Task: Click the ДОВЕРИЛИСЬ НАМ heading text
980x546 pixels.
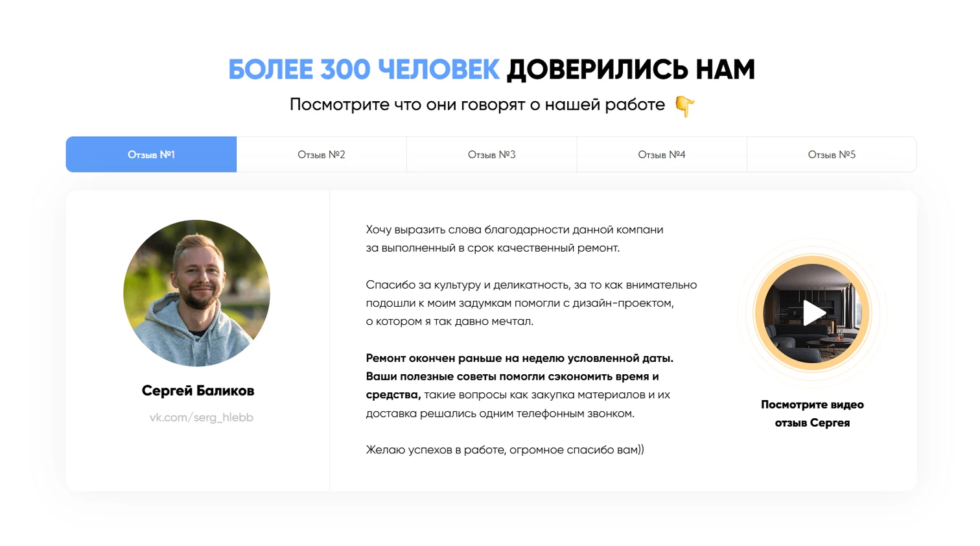Action: tap(631, 69)
